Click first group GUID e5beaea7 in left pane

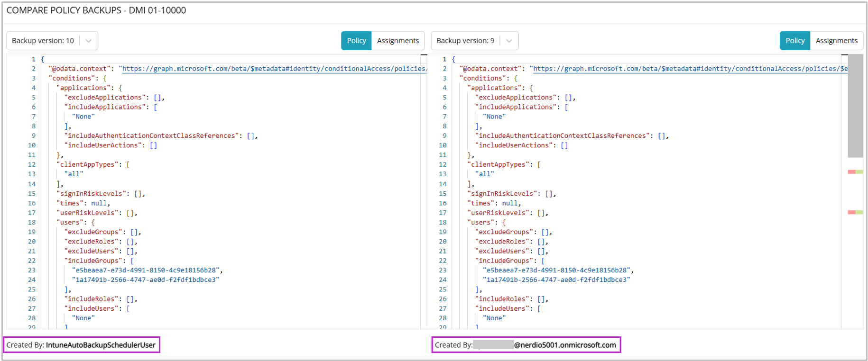pyautogui.click(x=146, y=270)
